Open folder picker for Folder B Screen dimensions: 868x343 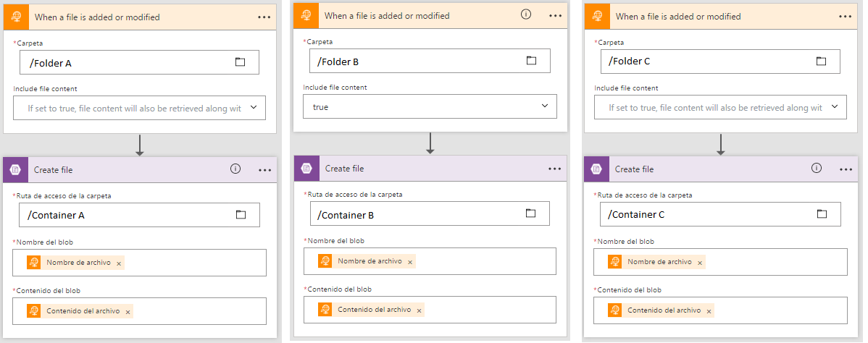[x=531, y=61]
